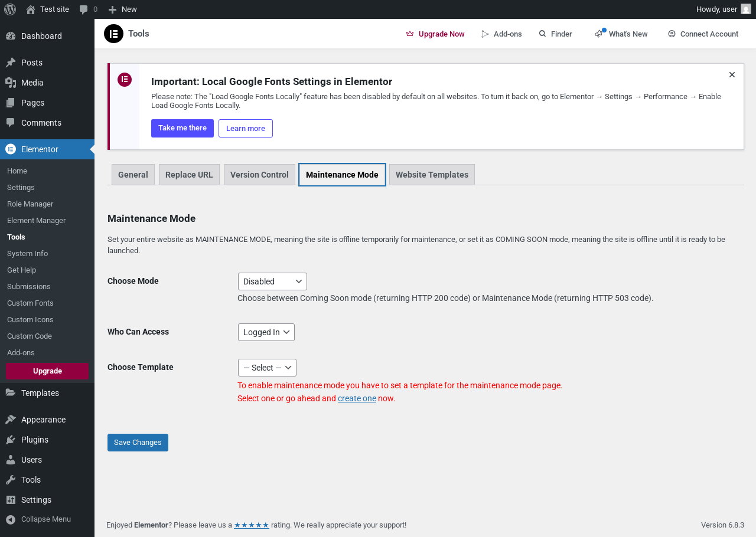Open the Choose Mode dropdown
Viewport: 756px width, 537px height.
point(272,281)
